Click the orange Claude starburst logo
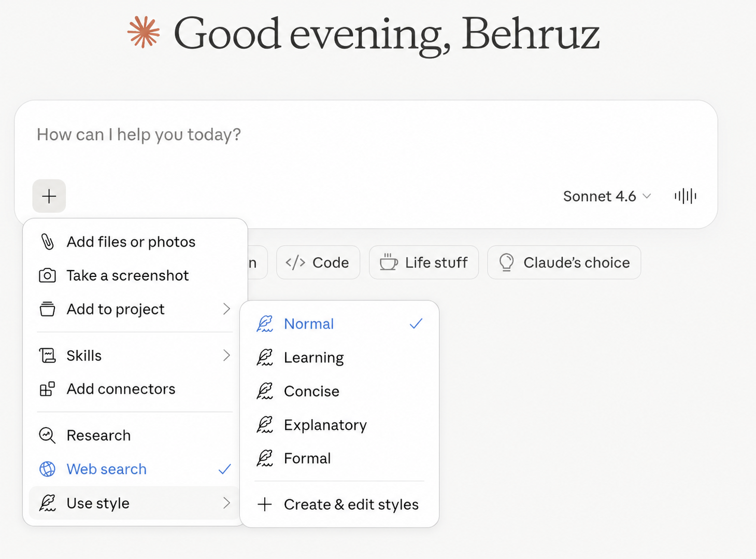 pyautogui.click(x=144, y=32)
